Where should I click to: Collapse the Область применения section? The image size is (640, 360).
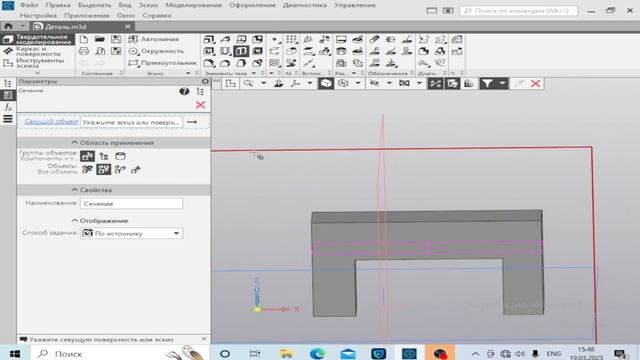[x=113, y=142]
